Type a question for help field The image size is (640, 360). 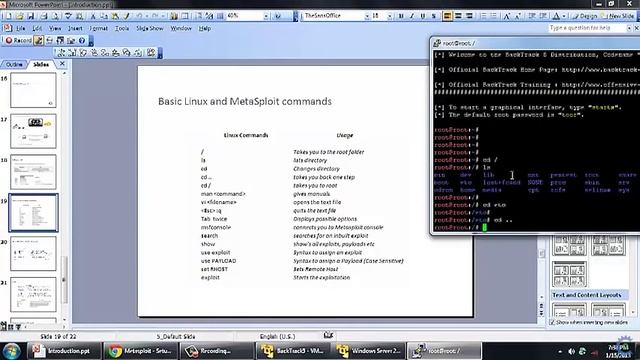[x=587, y=28]
